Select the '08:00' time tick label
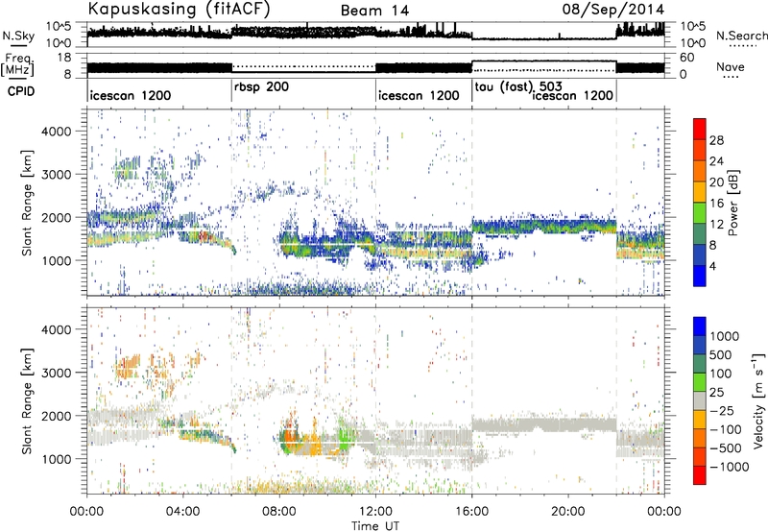Viewport: 768px width, 532px height. 279,512
